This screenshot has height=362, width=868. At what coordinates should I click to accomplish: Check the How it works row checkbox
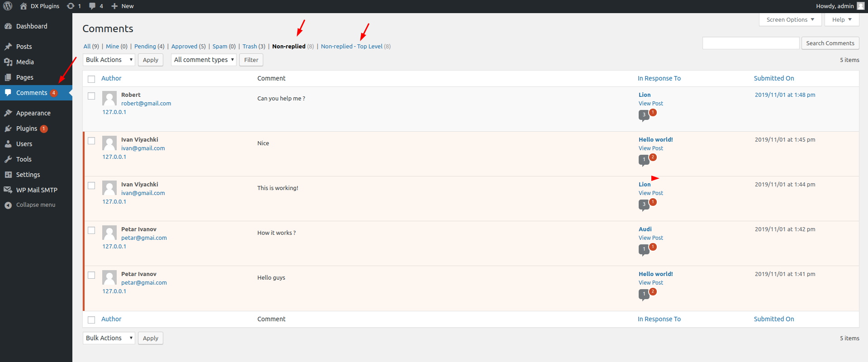(x=91, y=230)
